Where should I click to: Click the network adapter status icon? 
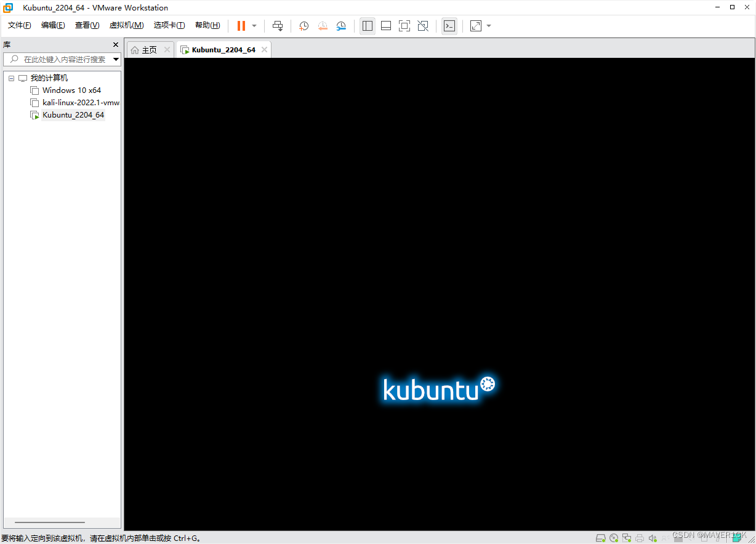pos(627,537)
